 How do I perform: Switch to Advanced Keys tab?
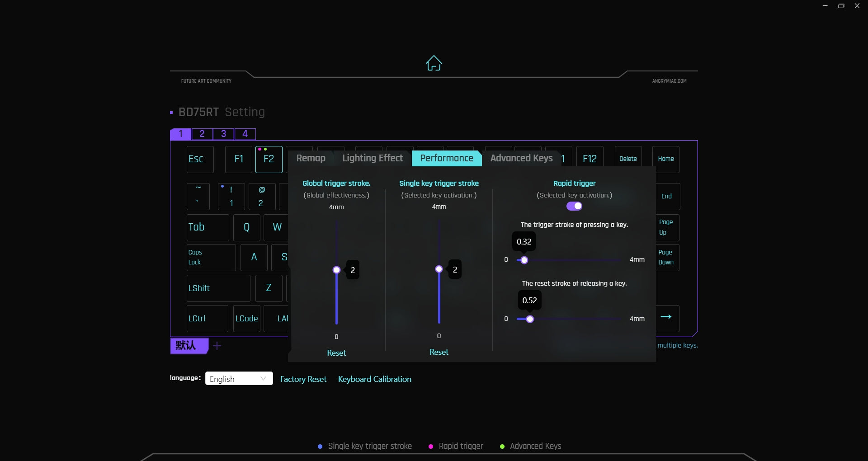click(521, 158)
